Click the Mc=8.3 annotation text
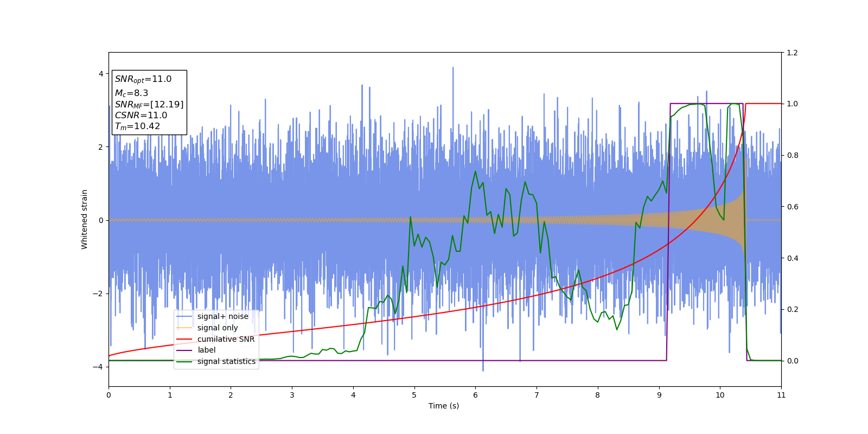Viewport: 868px width, 434px height. [131, 93]
